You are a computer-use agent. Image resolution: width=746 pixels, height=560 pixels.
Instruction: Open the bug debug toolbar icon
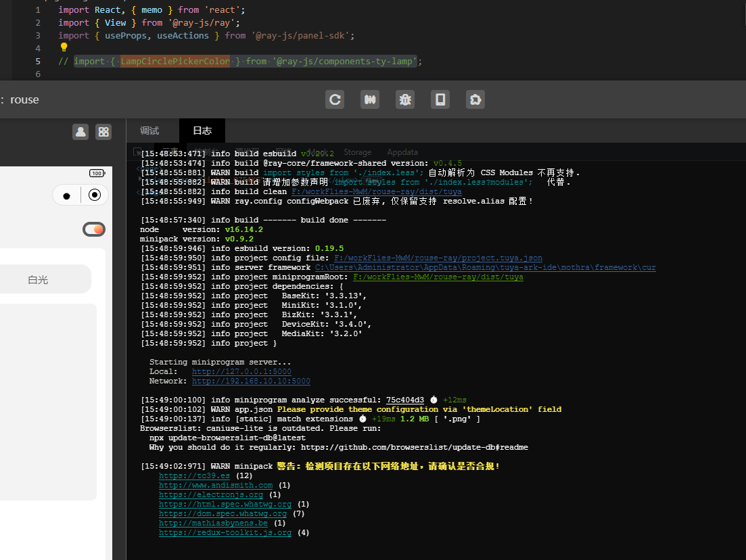tap(405, 99)
